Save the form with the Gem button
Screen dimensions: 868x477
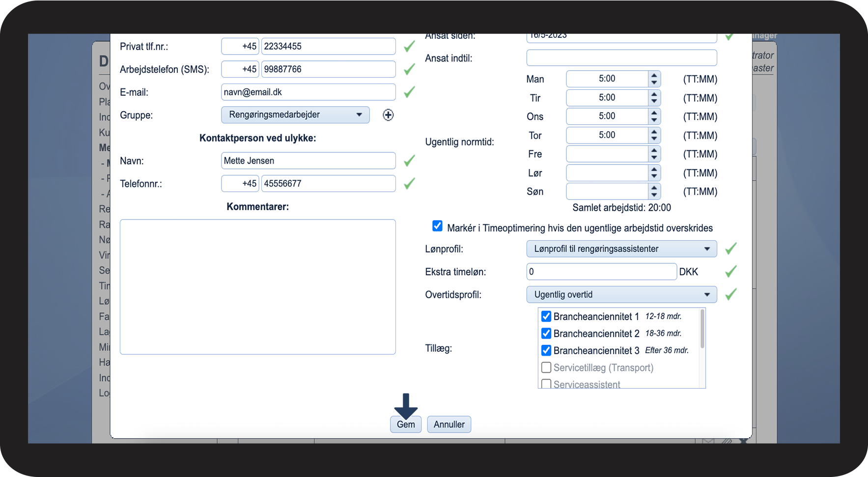click(x=406, y=424)
